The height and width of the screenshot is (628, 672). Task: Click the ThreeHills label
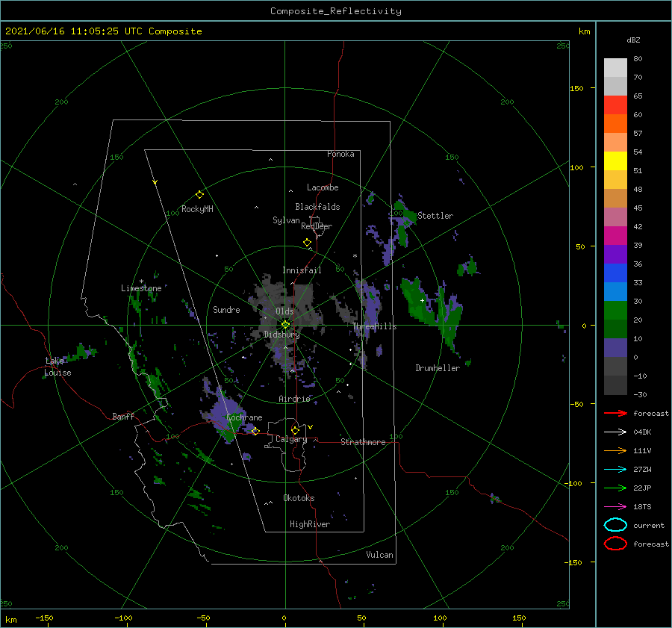point(375,326)
